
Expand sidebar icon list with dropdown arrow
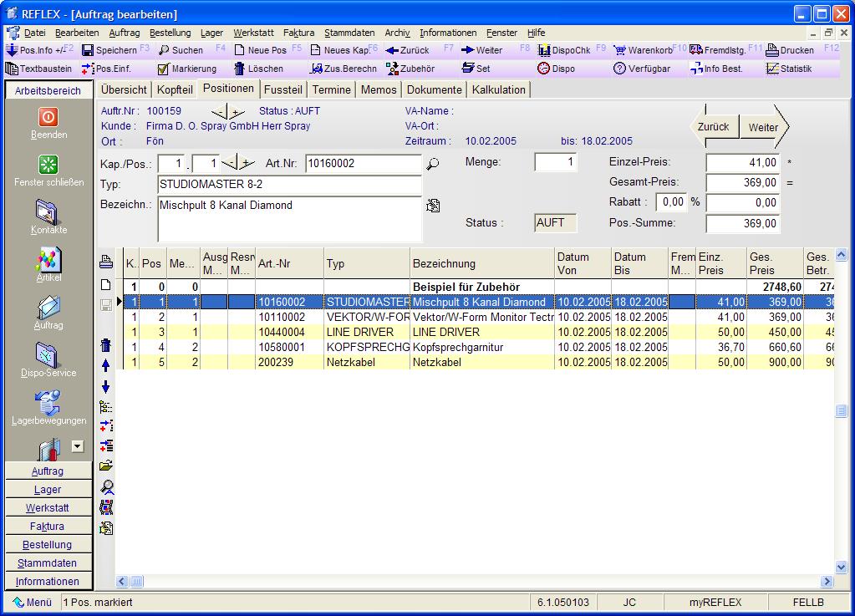click(78, 446)
